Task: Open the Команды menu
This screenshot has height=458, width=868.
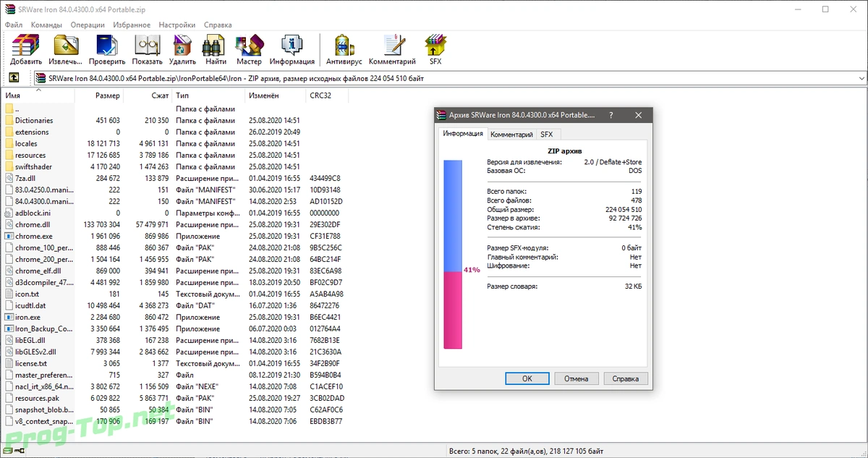Action: pos(46,25)
